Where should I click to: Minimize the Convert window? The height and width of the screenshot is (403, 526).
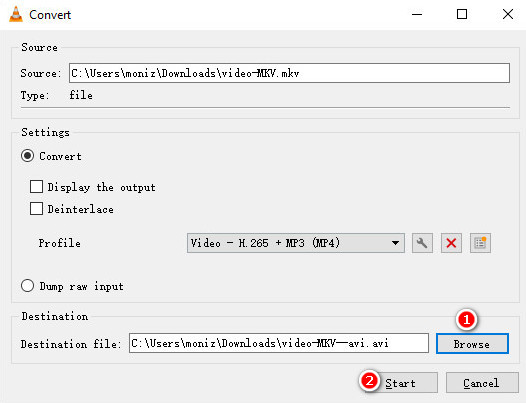tap(417, 14)
